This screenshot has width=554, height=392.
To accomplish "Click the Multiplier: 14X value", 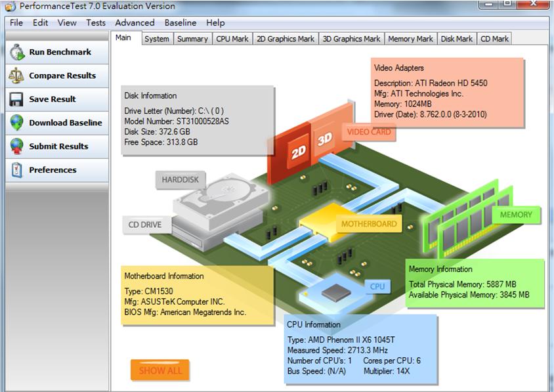I will coord(387,371).
